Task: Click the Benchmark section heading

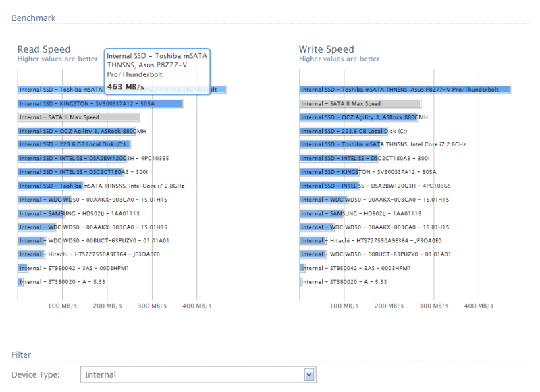Action: [33, 18]
